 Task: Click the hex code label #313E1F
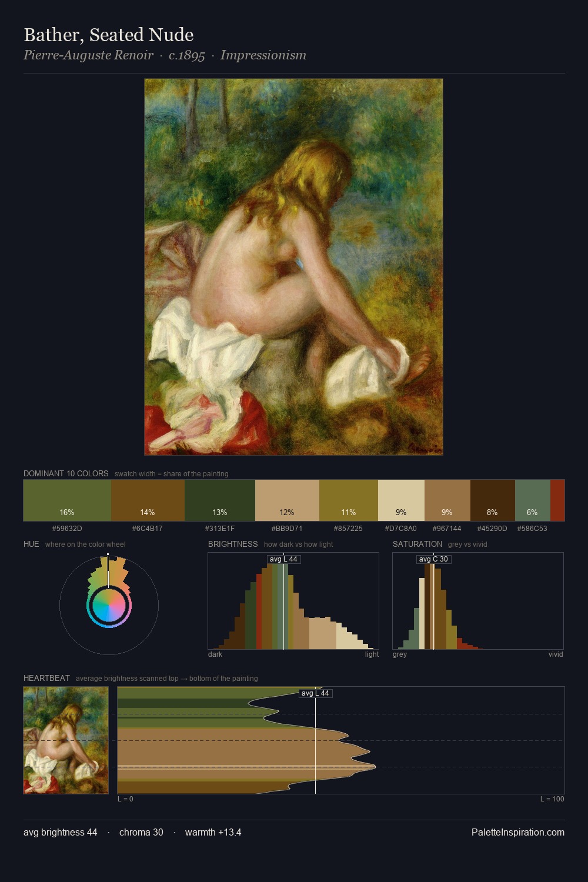(x=220, y=529)
